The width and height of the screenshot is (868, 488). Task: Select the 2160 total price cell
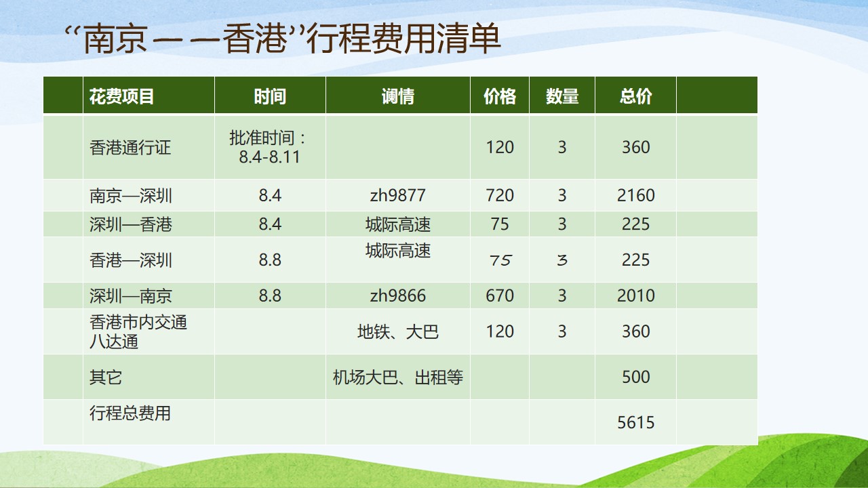[x=635, y=195]
